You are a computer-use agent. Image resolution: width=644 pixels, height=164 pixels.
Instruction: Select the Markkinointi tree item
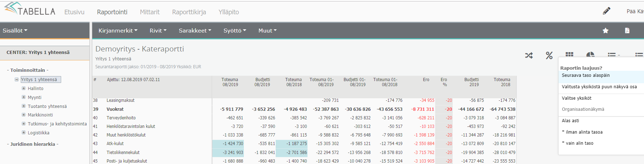point(40,115)
